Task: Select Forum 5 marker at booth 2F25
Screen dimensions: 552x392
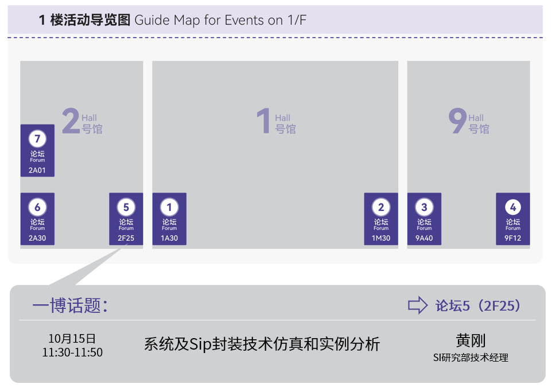Action: pyautogui.click(x=126, y=219)
